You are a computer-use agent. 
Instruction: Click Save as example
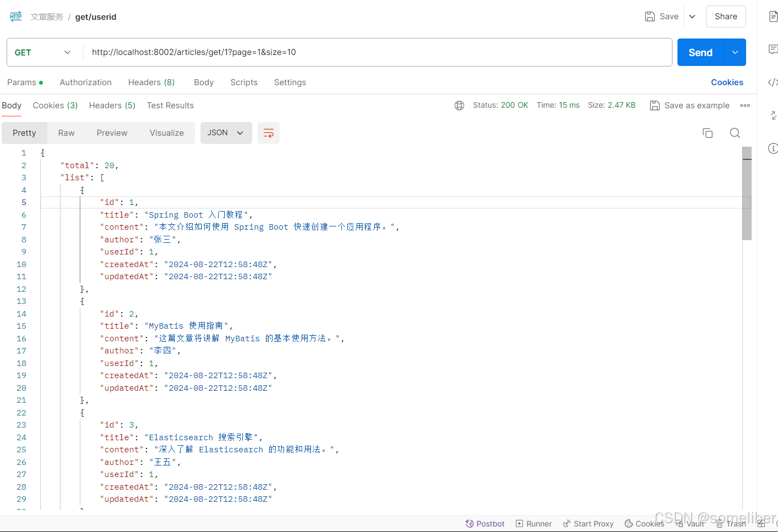[690, 106]
